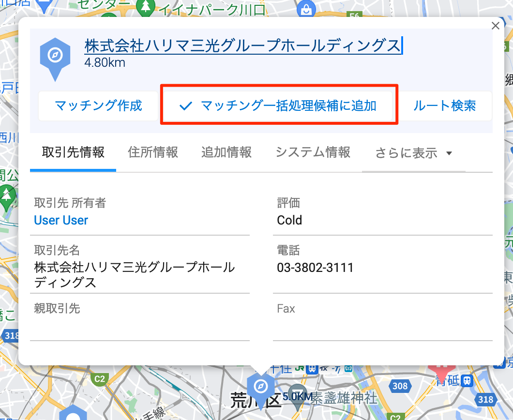Click the 荒川区 map label
The image size is (513, 420).
click(256, 400)
